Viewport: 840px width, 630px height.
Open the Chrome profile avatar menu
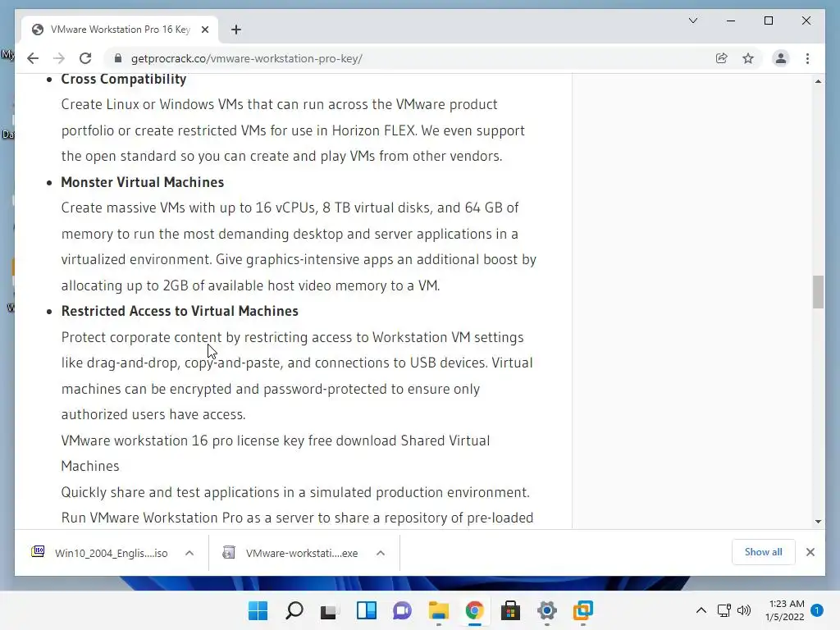[x=781, y=58]
